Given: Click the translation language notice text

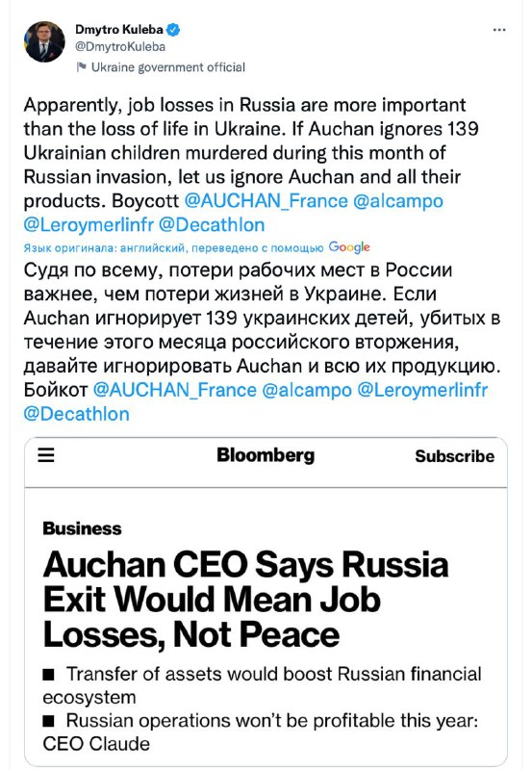Looking at the screenshot, I should (x=173, y=248).
